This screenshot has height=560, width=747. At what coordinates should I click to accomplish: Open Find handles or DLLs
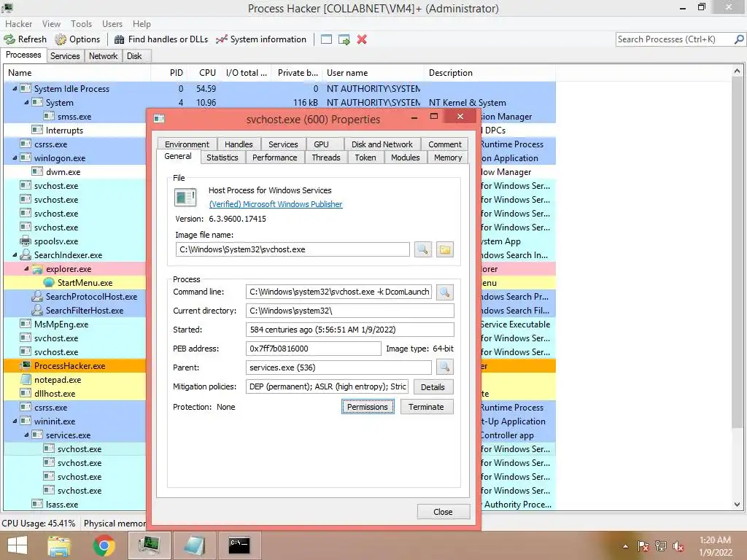[x=161, y=39]
